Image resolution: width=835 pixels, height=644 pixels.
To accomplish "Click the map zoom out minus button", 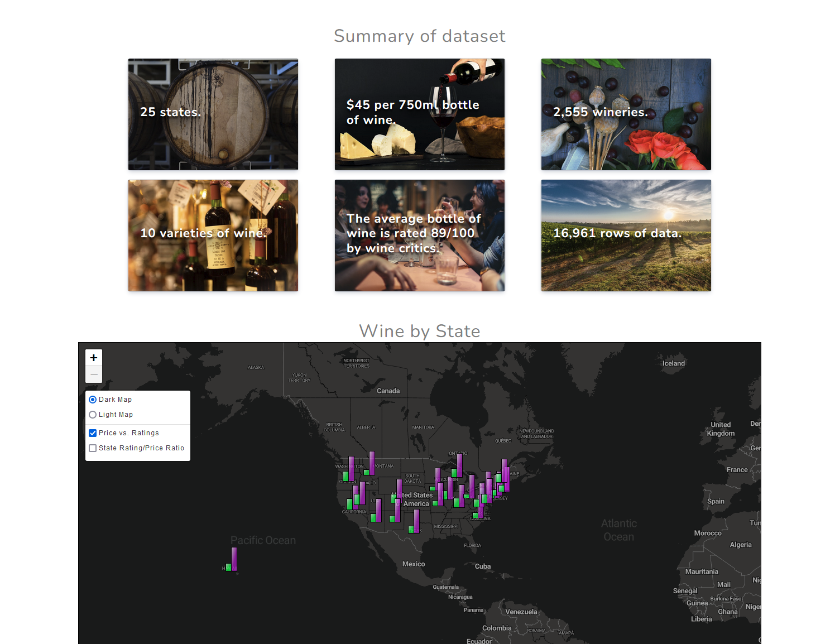I will (94, 374).
